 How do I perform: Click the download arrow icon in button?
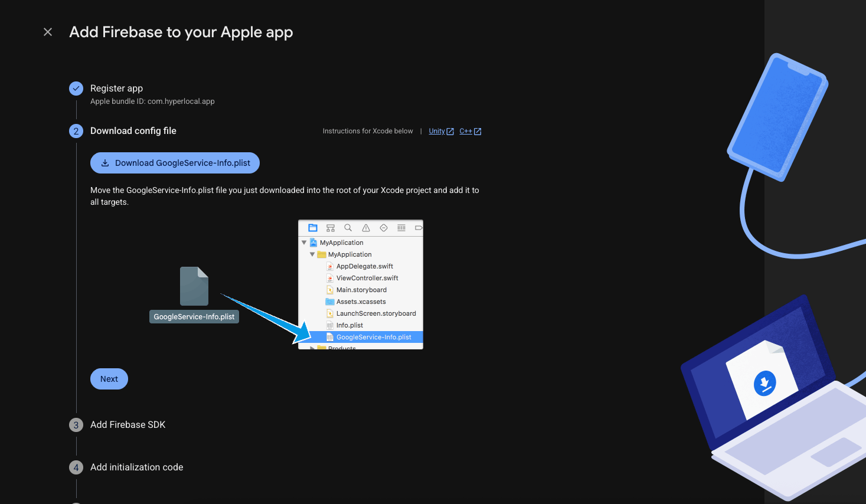(105, 163)
